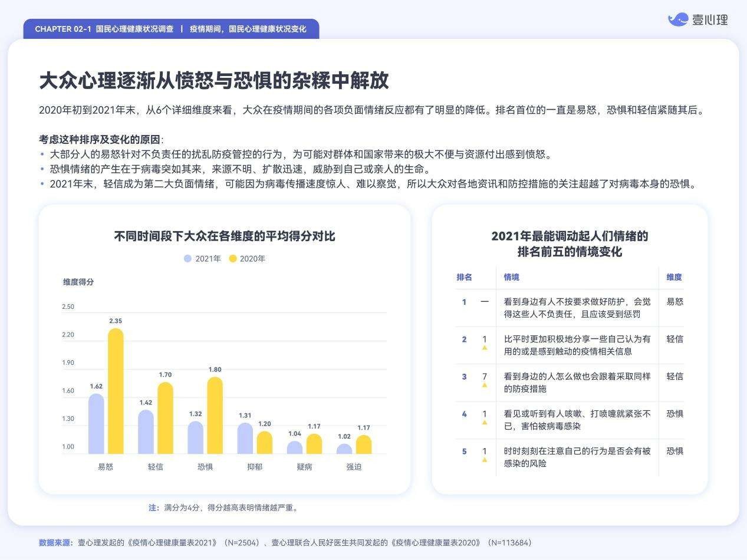Click the y-axis tick 2.50
The width and height of the screenshot is (747, 560).
click(x=68, y=307)
